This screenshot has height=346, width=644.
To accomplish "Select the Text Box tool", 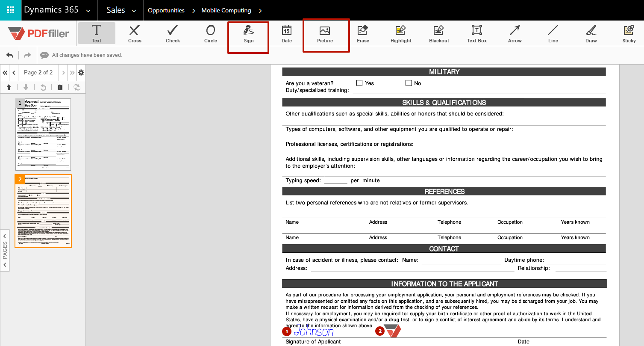I will click(x=477, y=33).
